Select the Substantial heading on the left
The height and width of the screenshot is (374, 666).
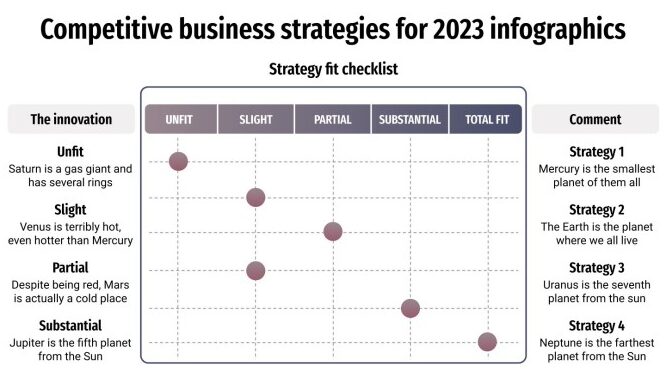(71, 326)
